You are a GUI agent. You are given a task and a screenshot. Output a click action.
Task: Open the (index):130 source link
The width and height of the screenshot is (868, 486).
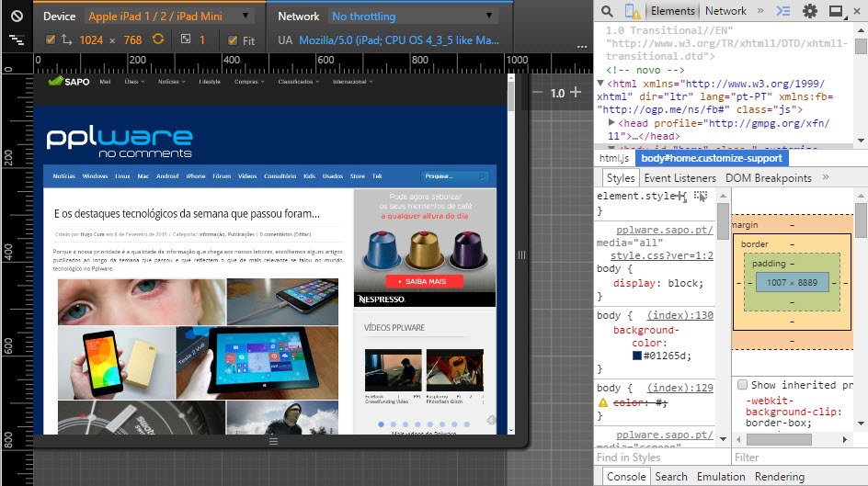(680, 315)
